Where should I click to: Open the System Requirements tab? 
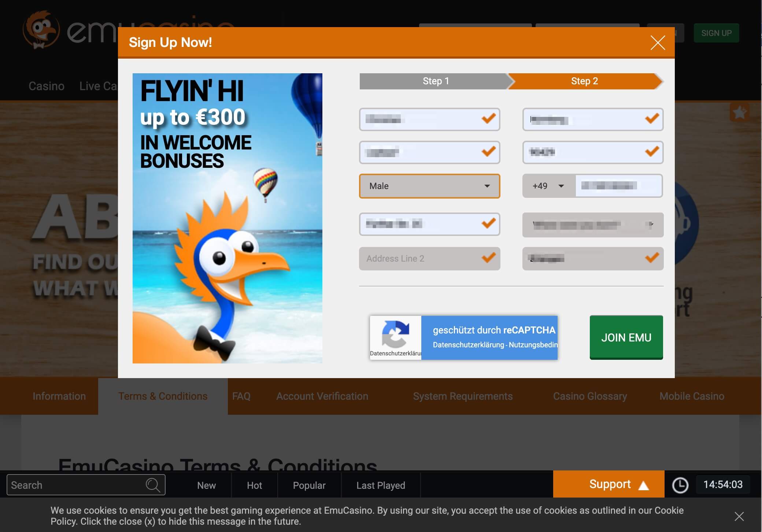[x=463, y=396]
